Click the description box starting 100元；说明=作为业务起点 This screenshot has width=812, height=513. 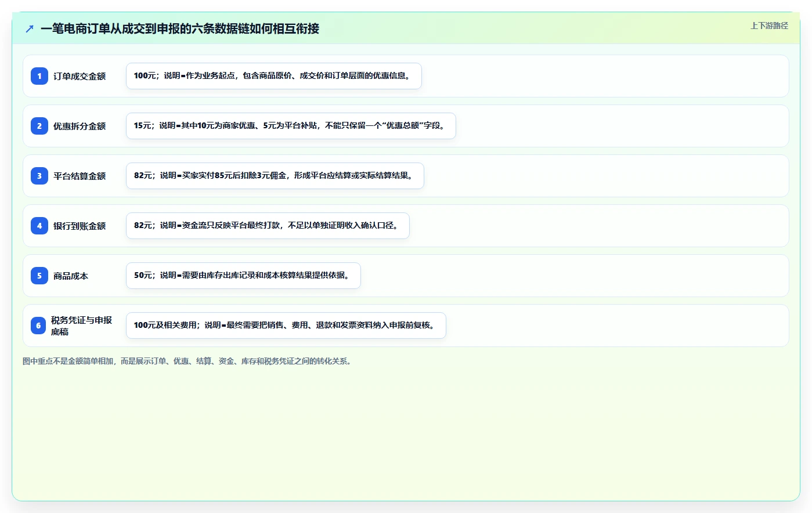[x=274, y=76]
